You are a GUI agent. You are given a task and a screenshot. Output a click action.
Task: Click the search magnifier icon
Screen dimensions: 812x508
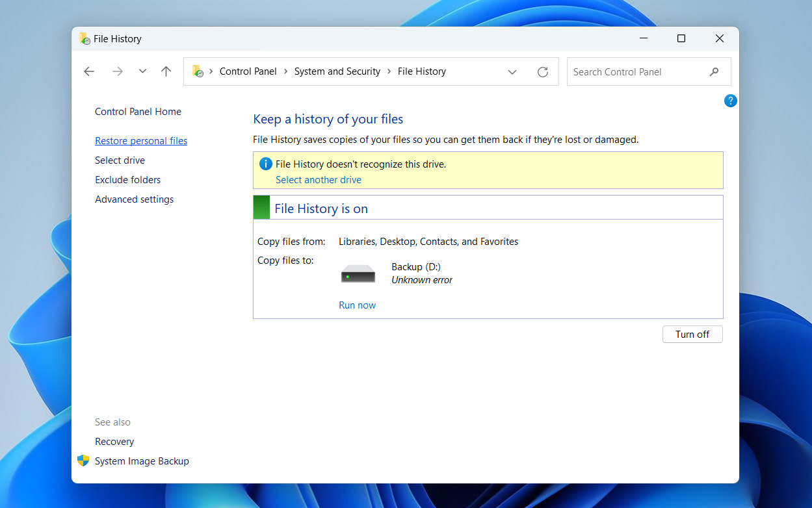(x=714, y=72)
